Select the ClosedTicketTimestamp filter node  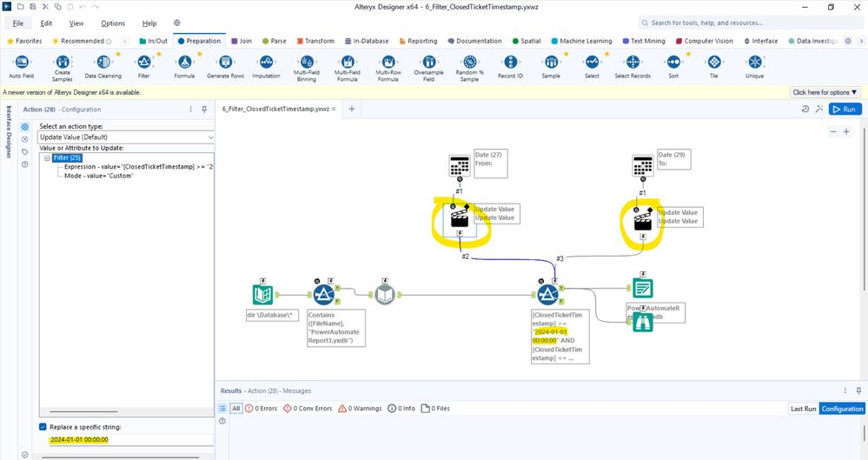(x=548, y=295)
